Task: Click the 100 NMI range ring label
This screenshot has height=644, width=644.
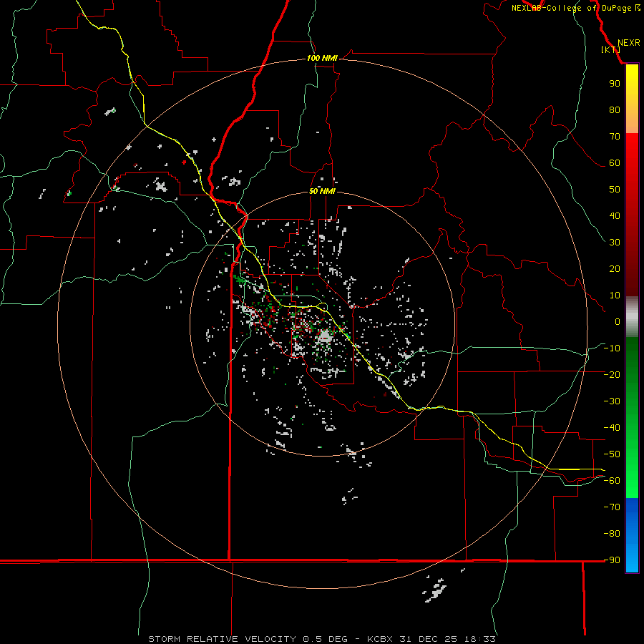Action: click(x=322, y=58)
